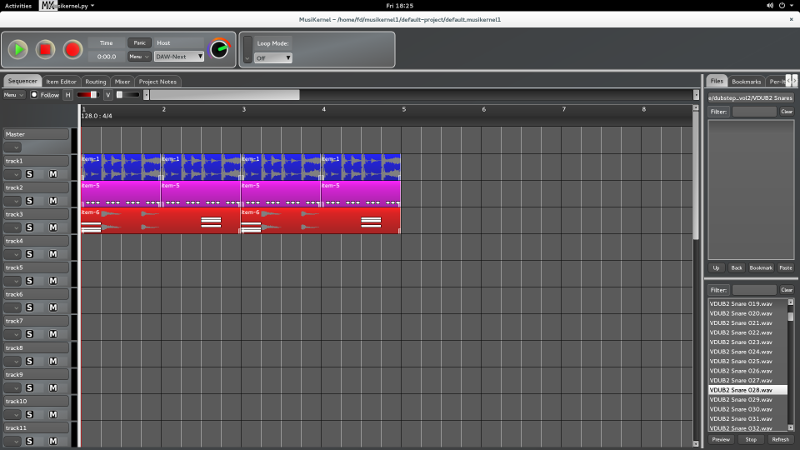Select first red item-6 clip on track3
This screenshot has width=800, height=450.
tap(161, 220)
